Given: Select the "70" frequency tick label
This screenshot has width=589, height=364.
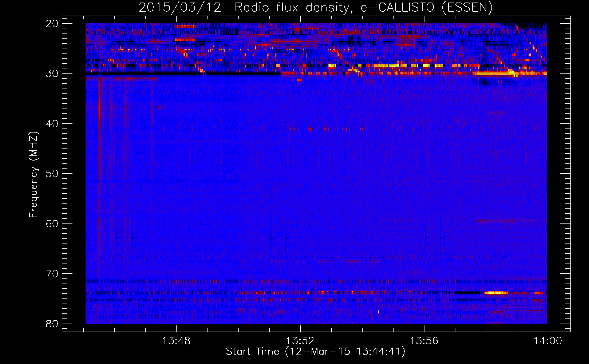Looking at the screenshot, I should 52,274.
